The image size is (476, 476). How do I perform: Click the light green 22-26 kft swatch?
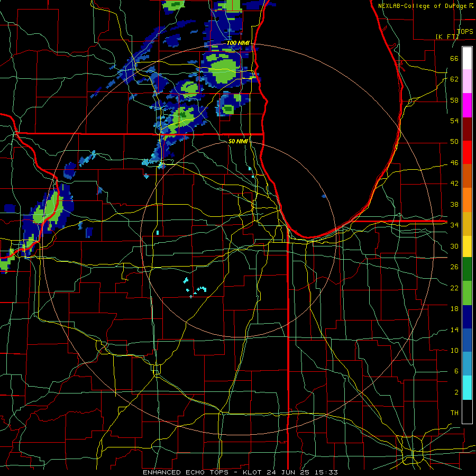[x=467, y=293]
